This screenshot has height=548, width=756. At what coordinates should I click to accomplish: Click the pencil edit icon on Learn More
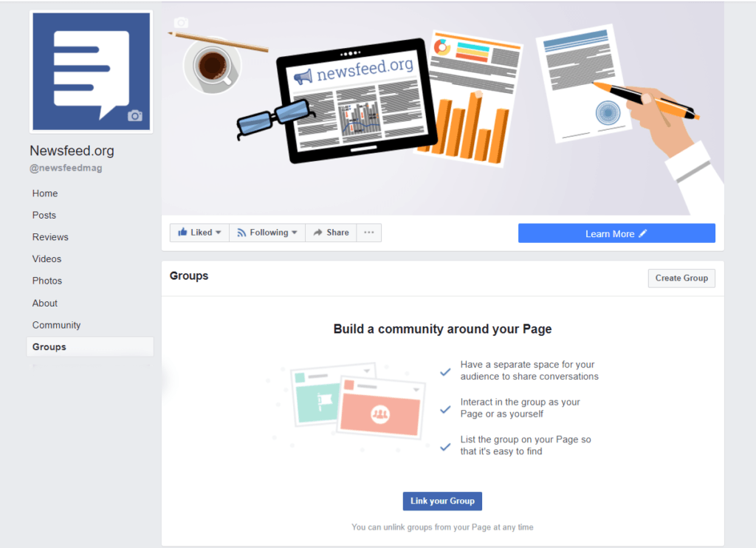tap(643, 233)
